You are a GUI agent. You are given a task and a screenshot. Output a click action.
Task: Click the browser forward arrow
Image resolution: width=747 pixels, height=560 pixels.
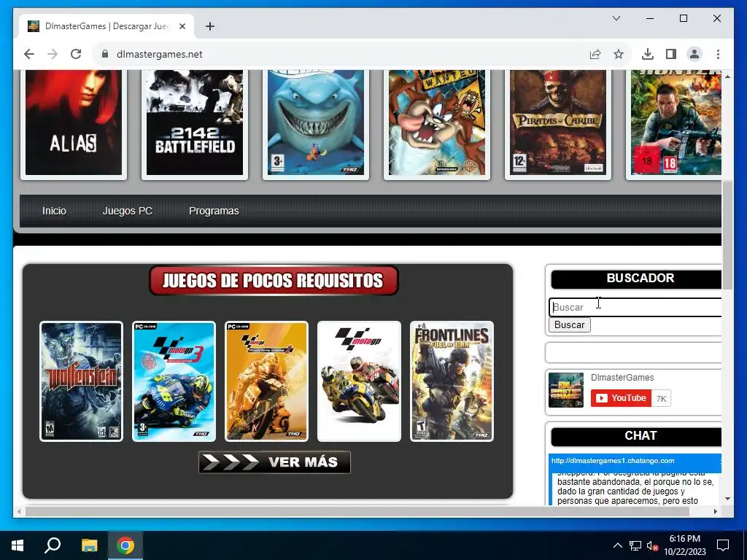pyautogui.click(x=53, y=54)
